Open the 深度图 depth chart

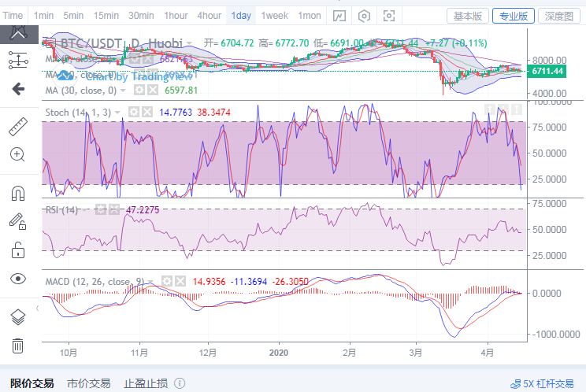559,16
